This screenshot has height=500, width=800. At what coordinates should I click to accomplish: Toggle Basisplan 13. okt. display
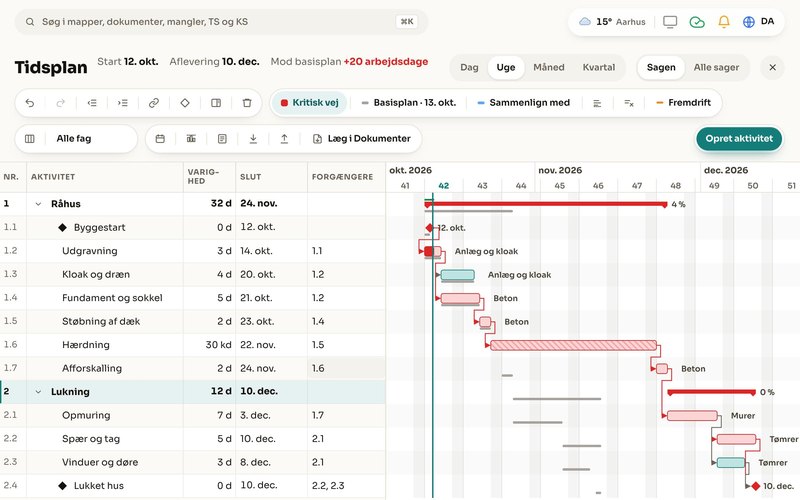pos(408,103)
